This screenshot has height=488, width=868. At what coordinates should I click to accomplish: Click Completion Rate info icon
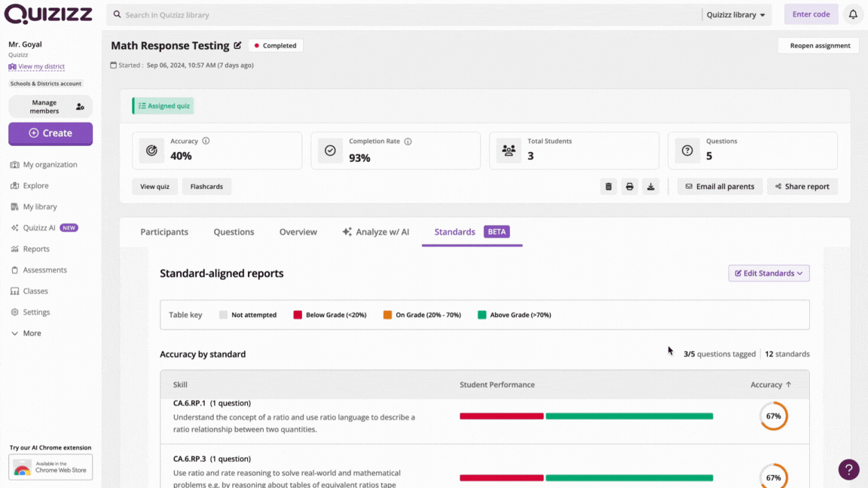pyautogui.click(x=408, y=142)
